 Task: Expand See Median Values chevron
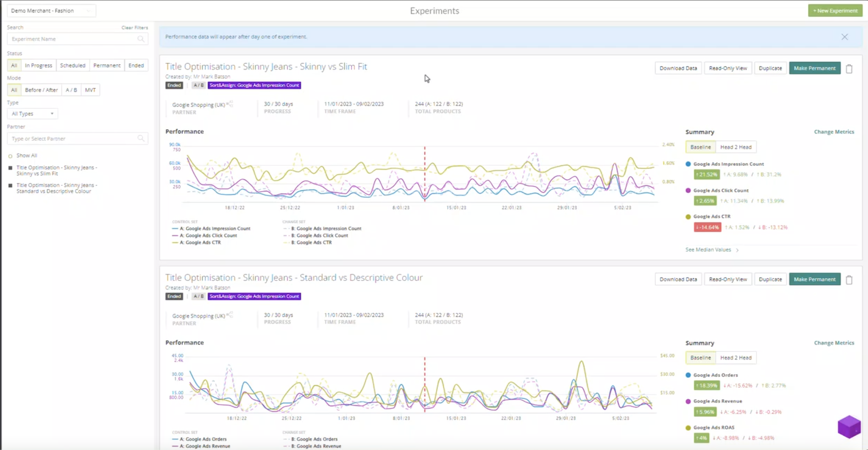click(x=737, y=250)
